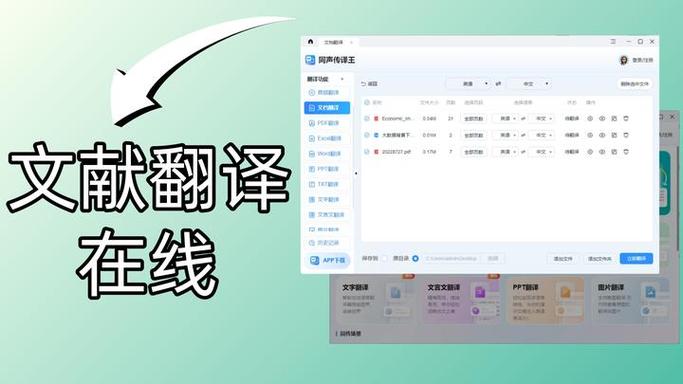Open output folder icon for Economic row
The height and width of the screenshot is (384, 683).
tap(614, 118)
